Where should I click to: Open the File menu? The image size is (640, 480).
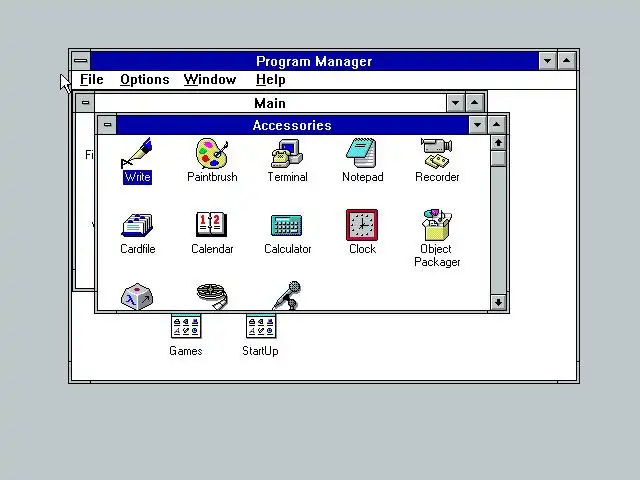tap(92, 80)
